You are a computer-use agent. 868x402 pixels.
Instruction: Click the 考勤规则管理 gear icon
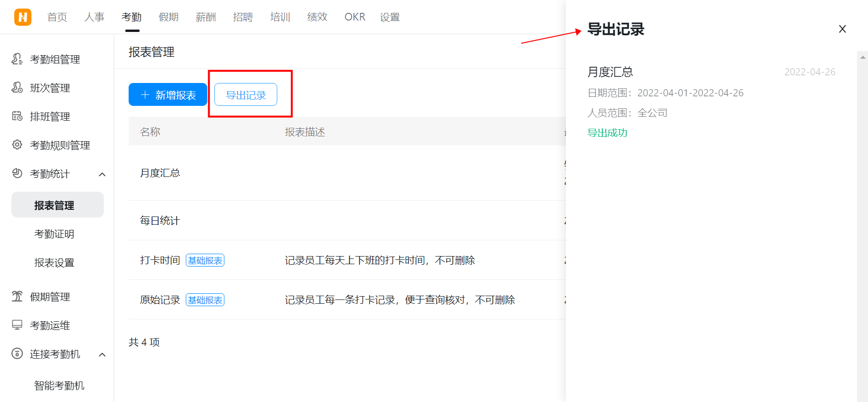tap(17, 145)
